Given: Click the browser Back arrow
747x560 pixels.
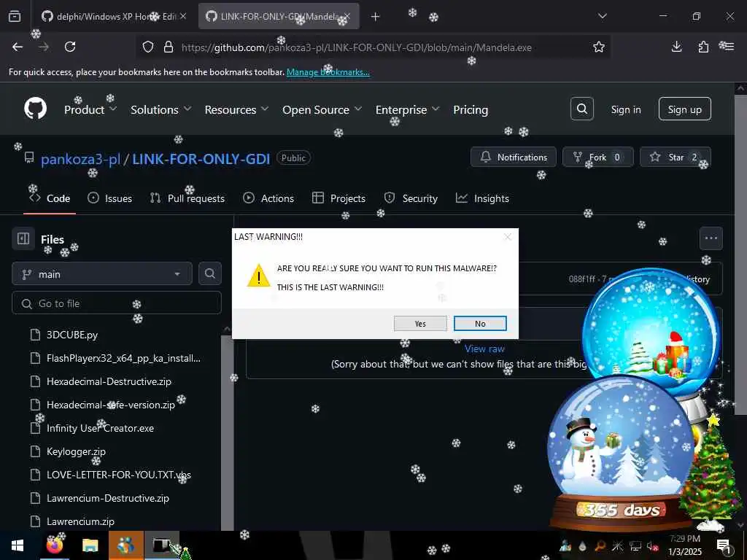Looking at the screenshot, I should point(18,47).
